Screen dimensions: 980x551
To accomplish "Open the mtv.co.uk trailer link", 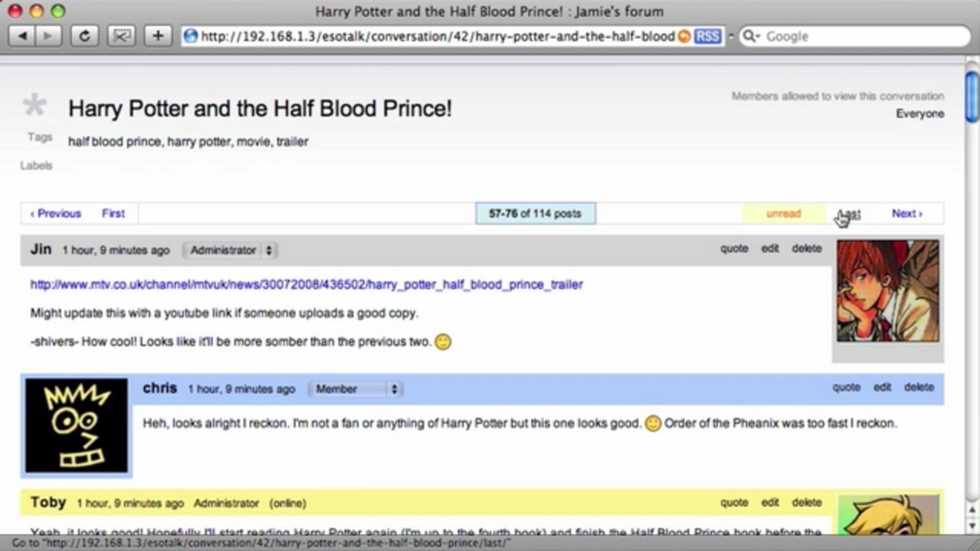I will (307, 284).
